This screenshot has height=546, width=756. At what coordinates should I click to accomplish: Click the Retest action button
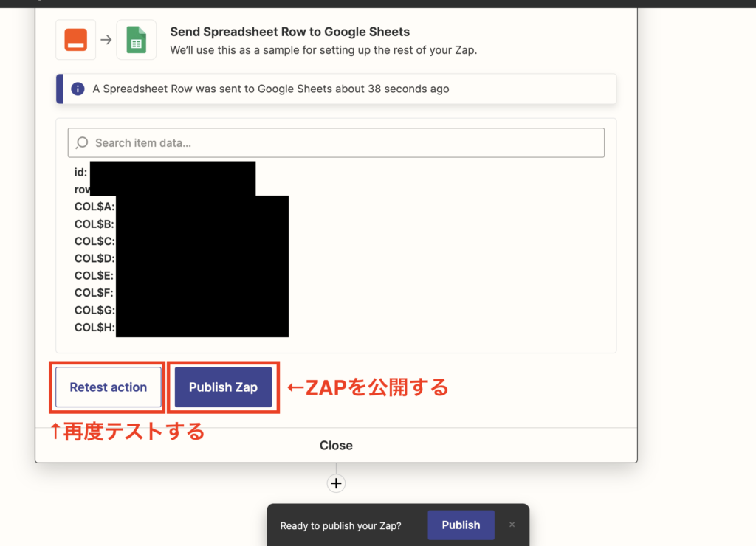pyautogui.click(x=109, y=387)
